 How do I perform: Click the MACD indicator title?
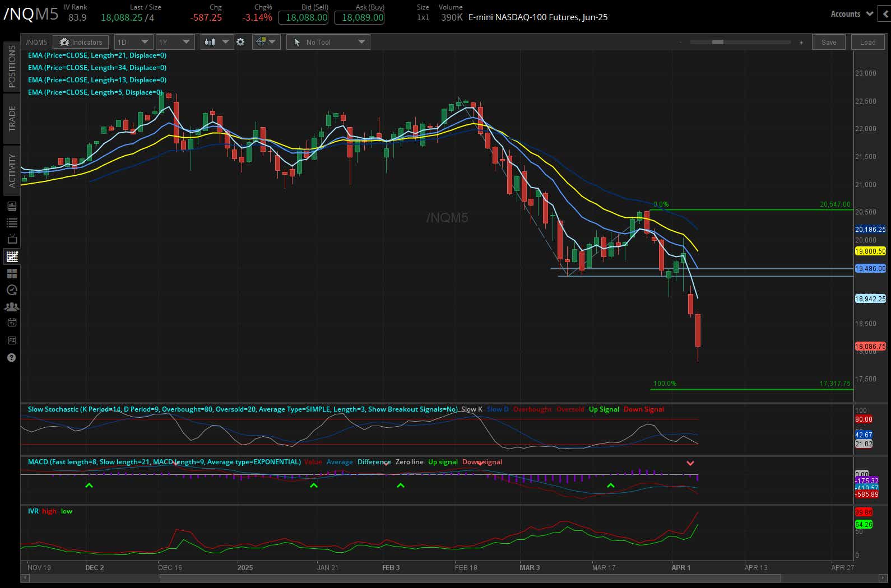coord(164,462)
